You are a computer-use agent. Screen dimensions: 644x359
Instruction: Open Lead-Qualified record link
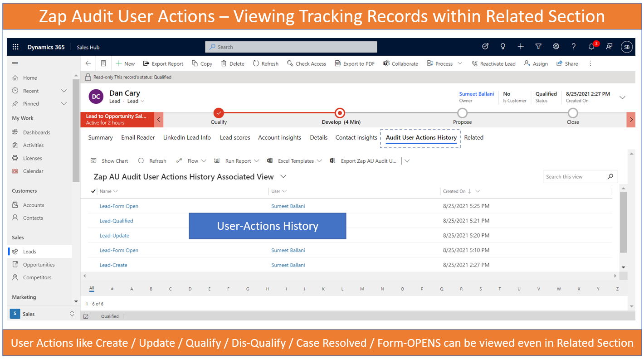coord(116,221)
